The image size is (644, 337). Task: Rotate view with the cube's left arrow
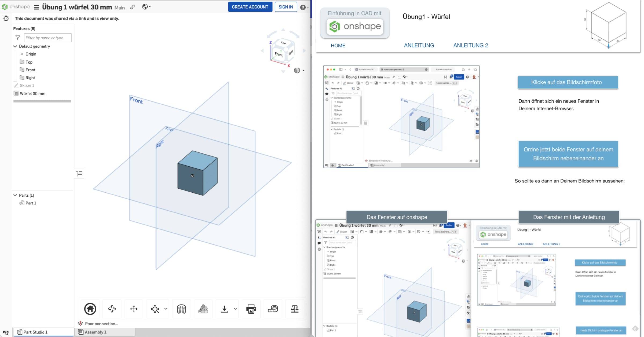click(262, 51)
